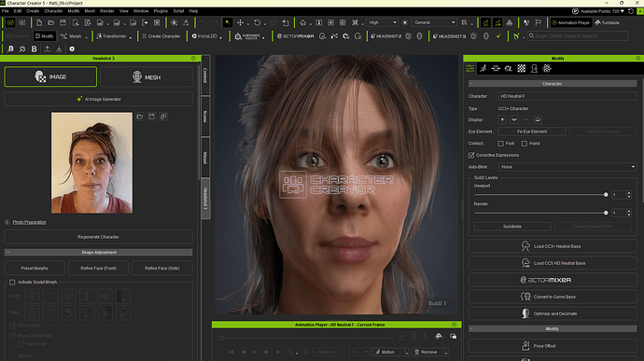
Task: Open the File menu
Action: click(6, 11)
